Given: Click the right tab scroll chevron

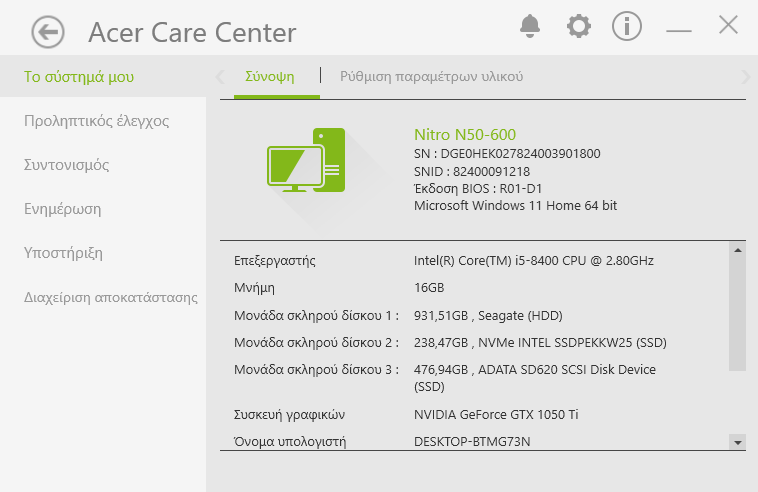Looking at the screenshot, I should [x=745, y=77].
